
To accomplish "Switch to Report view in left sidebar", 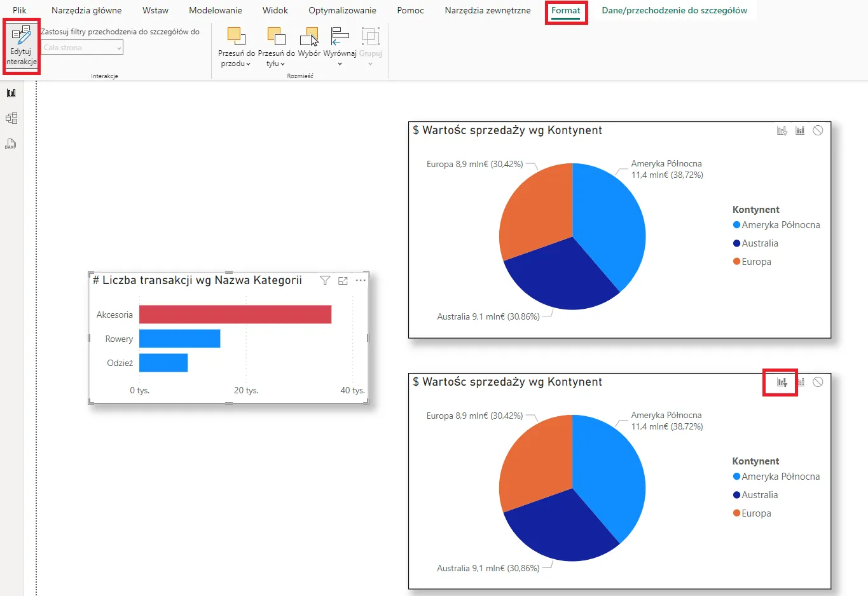I will point(11,93).
